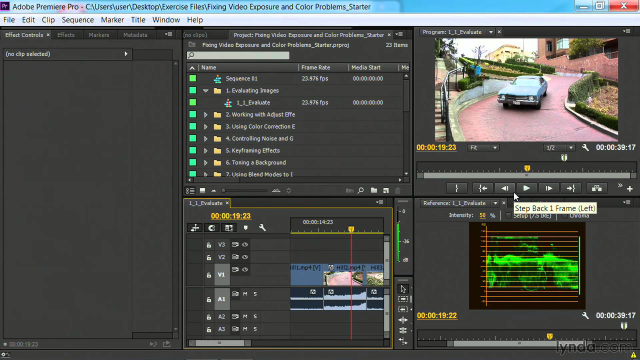This screenshot has height=360, width=640.
Task: Open Program monitor wrench settings
Action: point(585,148)
